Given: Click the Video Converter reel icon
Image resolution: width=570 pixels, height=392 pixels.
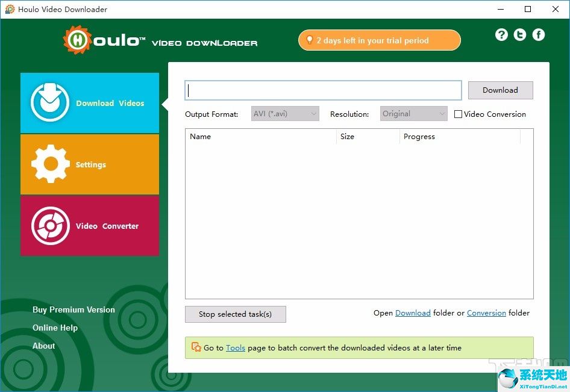Looking at the screenshot, I should 50,226.
